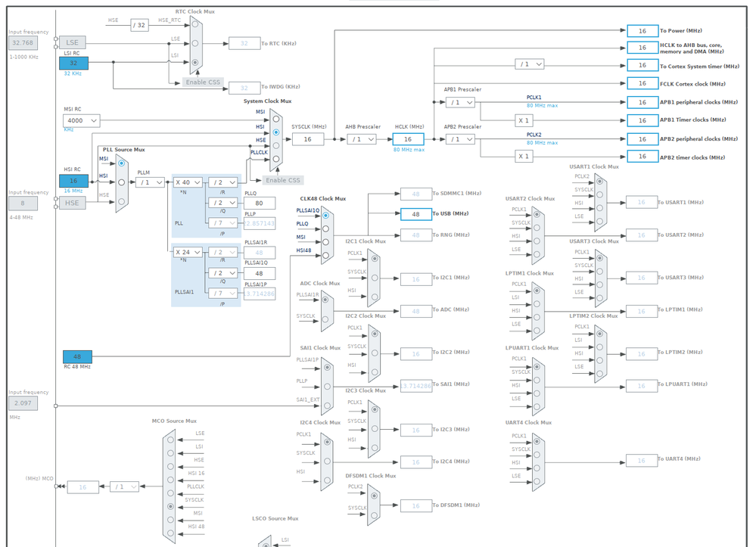Click the SYSCLK (MHz) value box
The width and height of the screenshot is (756, 547).
[307, 139]
